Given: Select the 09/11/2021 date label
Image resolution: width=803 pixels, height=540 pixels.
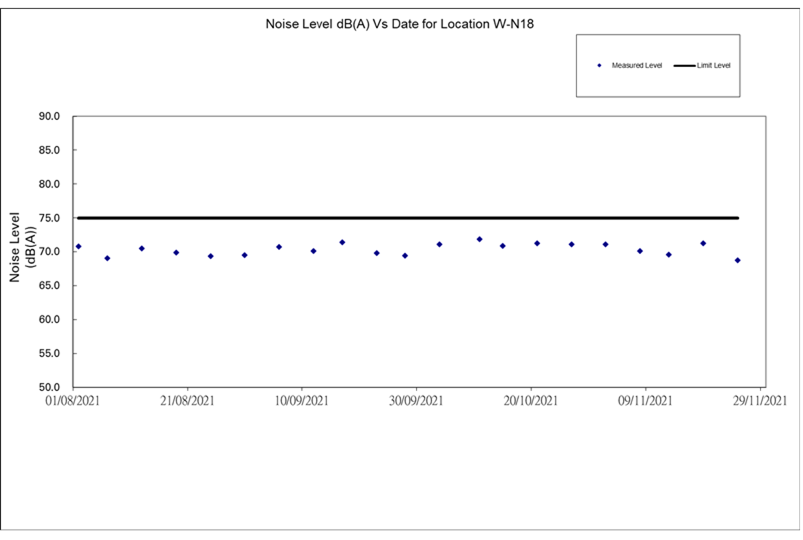Looking at the screenshot, I should (645, 401).
